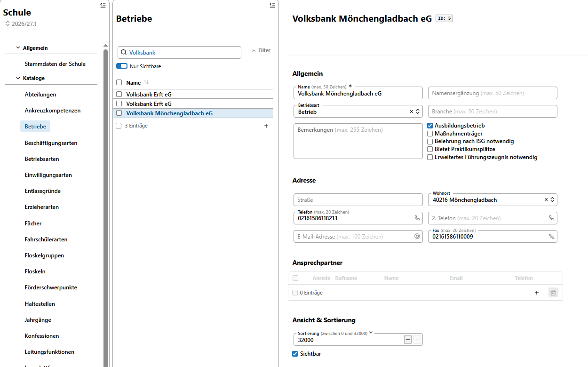Screen dimensions: 588x367
Task: Collapse the Allgemein section
Action: [18, 48]
